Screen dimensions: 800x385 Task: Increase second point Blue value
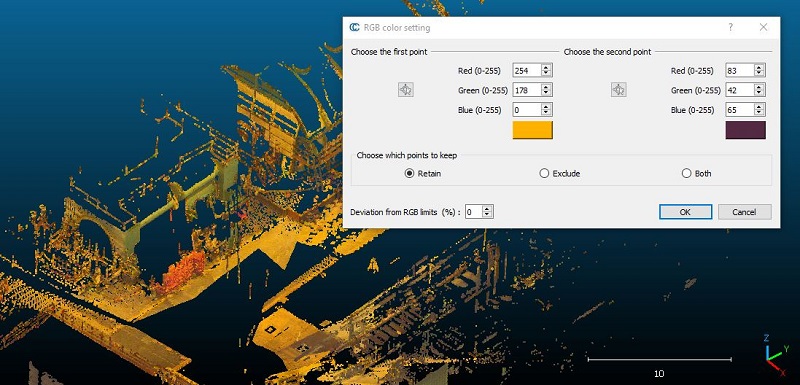[x=759, y=107]
